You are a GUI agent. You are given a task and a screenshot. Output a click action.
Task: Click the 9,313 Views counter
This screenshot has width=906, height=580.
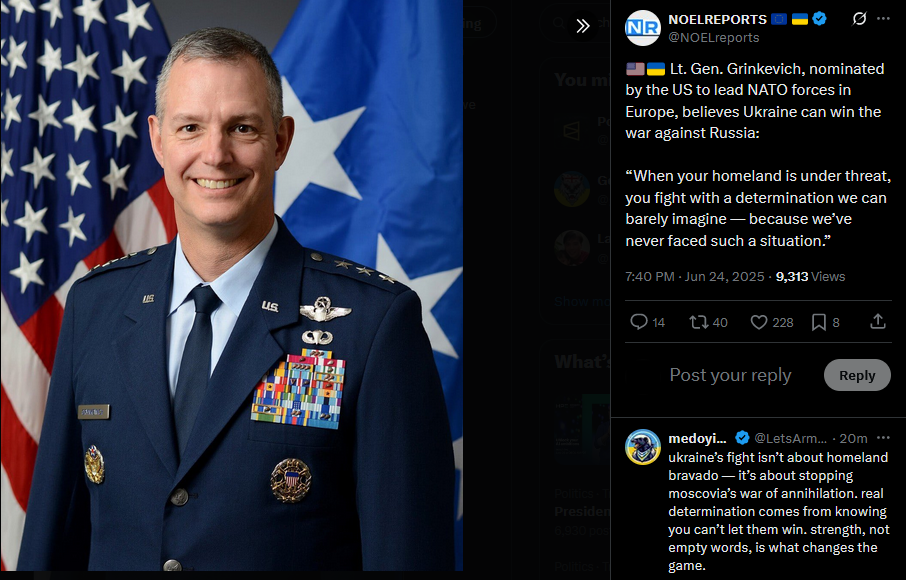click(x=810, y=277)
